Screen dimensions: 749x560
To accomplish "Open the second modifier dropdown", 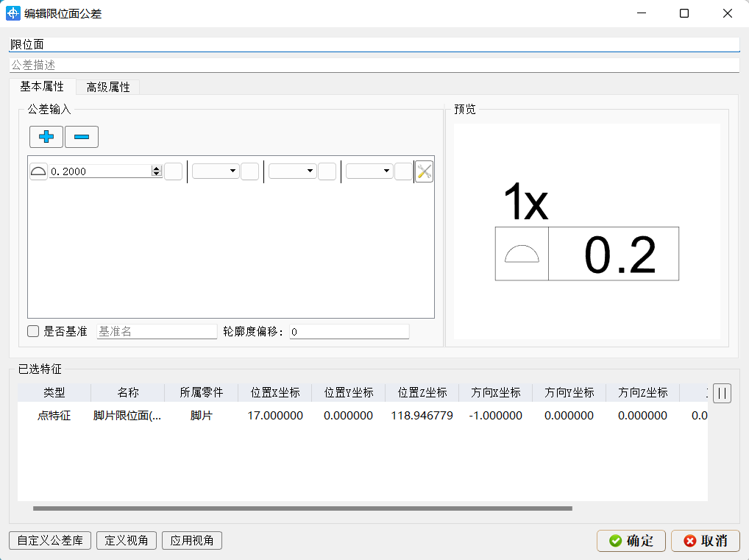I will (x=291, y=170).
